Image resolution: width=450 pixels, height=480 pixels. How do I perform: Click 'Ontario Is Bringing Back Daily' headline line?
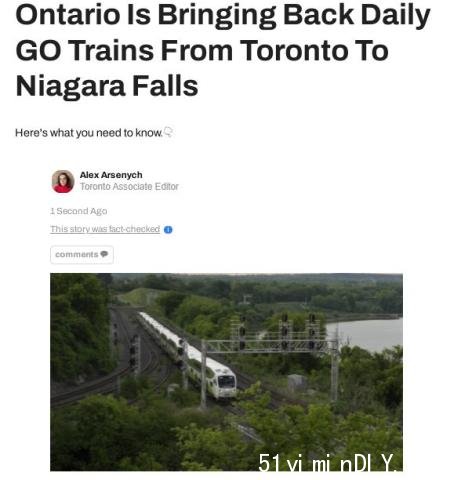(x=223, y=15)
